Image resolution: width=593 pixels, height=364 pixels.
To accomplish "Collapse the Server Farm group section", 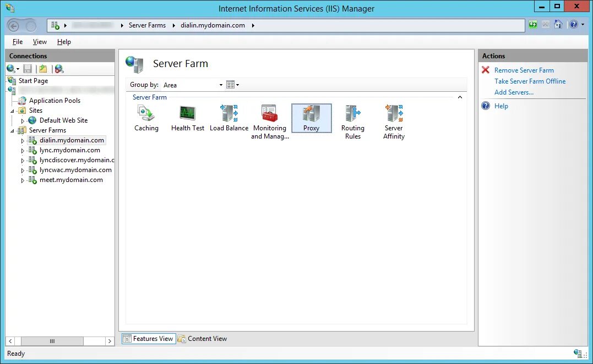I will [x=460, y=97].
